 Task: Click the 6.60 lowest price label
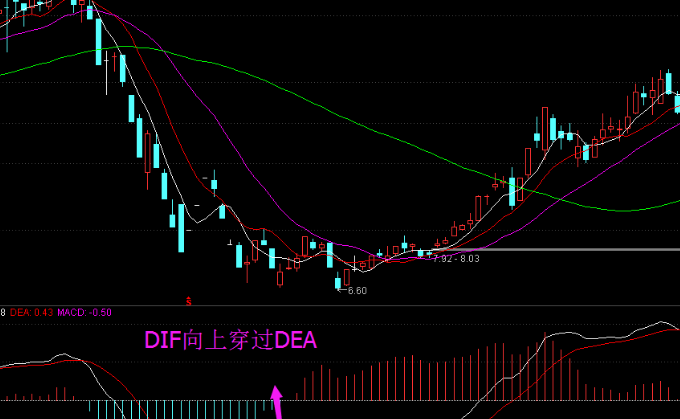tap(357, 291)
